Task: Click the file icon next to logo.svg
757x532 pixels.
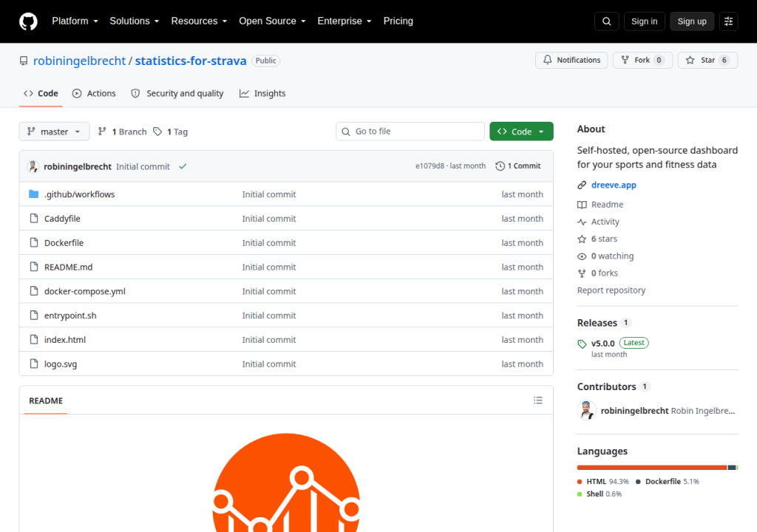Action: [x=34, y=364]
